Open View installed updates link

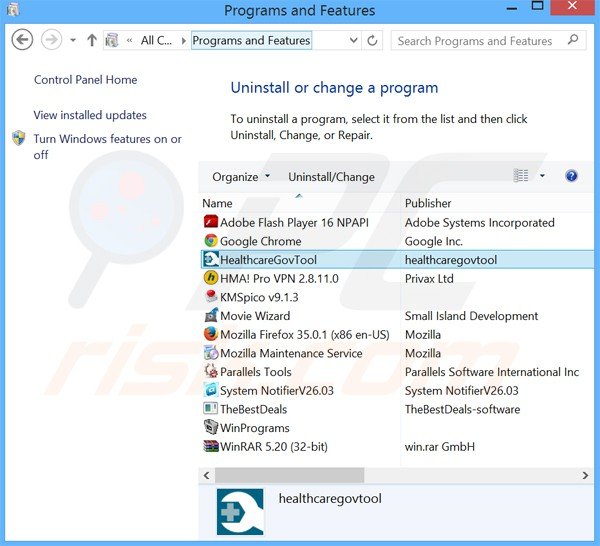pyautogui.click(x=90, y=115)
